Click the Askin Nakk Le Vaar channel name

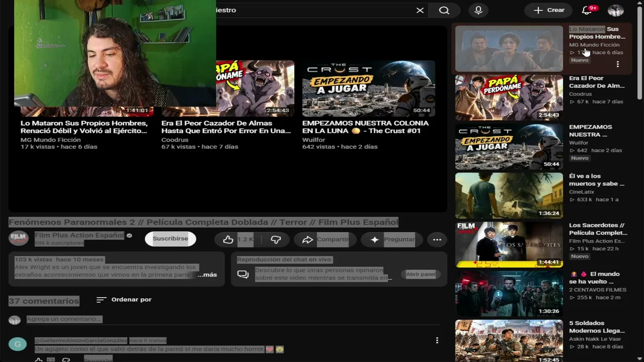tap(595, 339)
